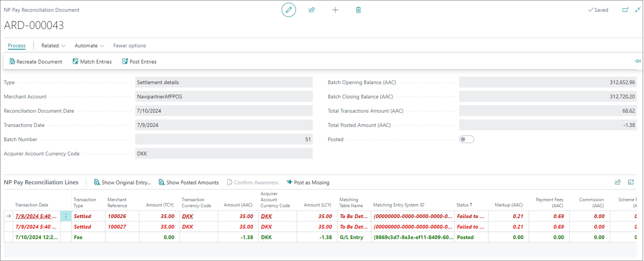Click Post Entries button
This screenshot has width=644, height=261.
point(139,61)
